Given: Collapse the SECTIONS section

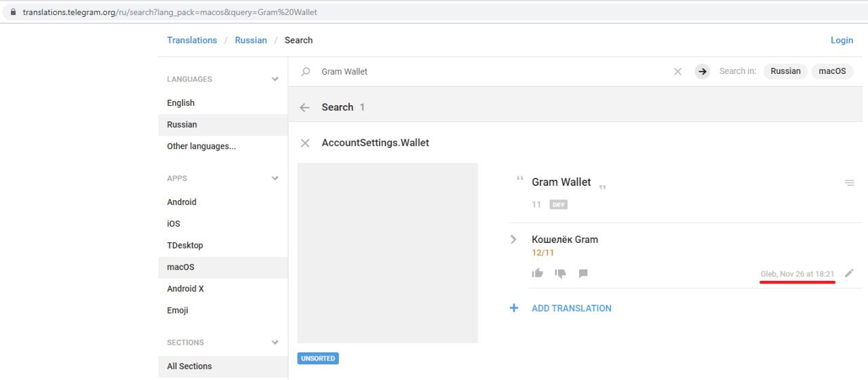Looking at the screenshot, I should (x=275, y=342).
